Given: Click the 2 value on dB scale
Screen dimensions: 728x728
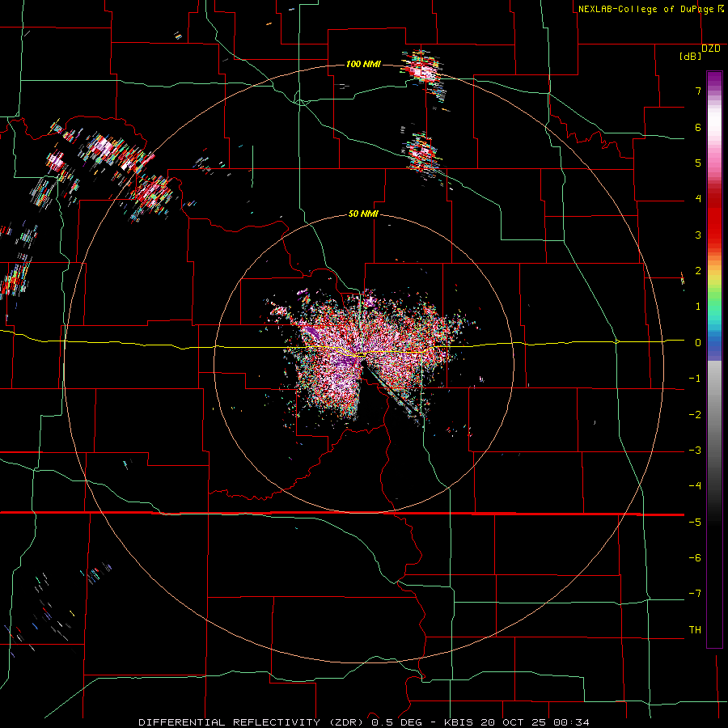Looking at the screenshot, I should coord(698,271).
